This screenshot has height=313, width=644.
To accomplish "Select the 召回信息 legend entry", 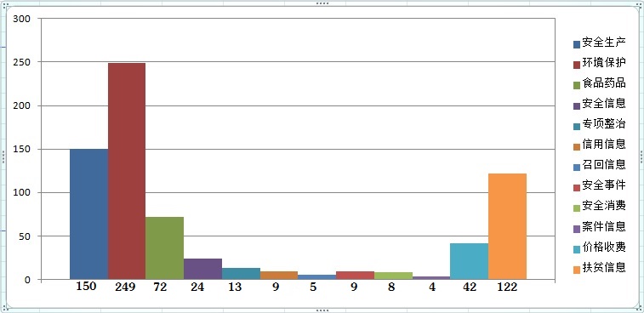I will (x=600, y=165).
